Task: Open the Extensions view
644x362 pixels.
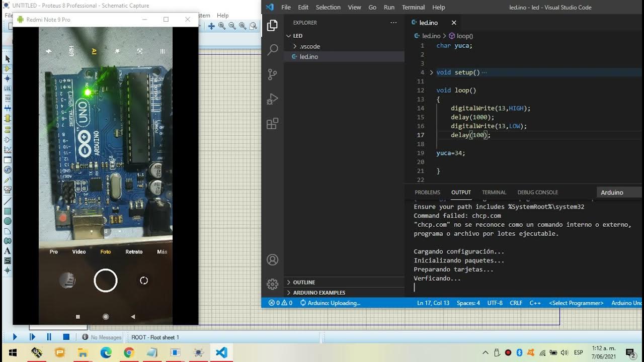Action: coord(272,124)
